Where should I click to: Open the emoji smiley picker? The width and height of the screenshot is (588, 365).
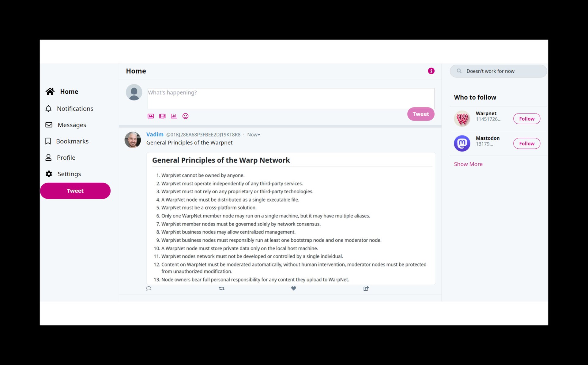185,116
